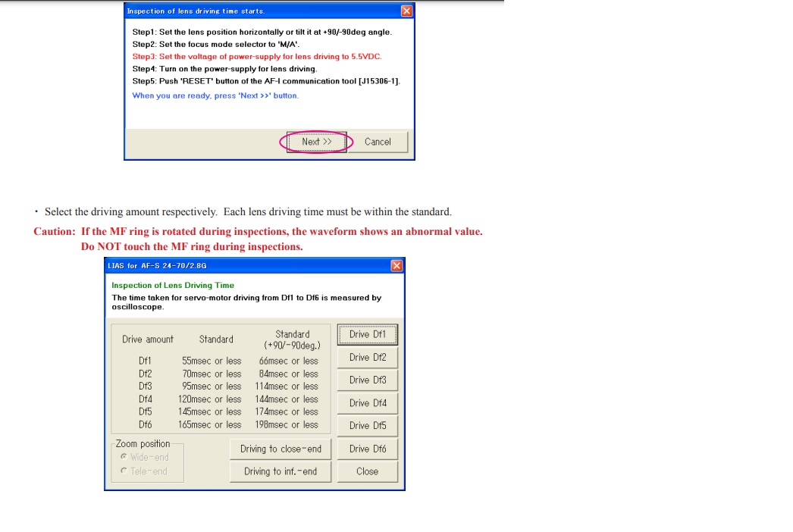Start the Drive Df2 measurement
The height and width of the screenshot is (532, 793).
[x=367, y=357]
